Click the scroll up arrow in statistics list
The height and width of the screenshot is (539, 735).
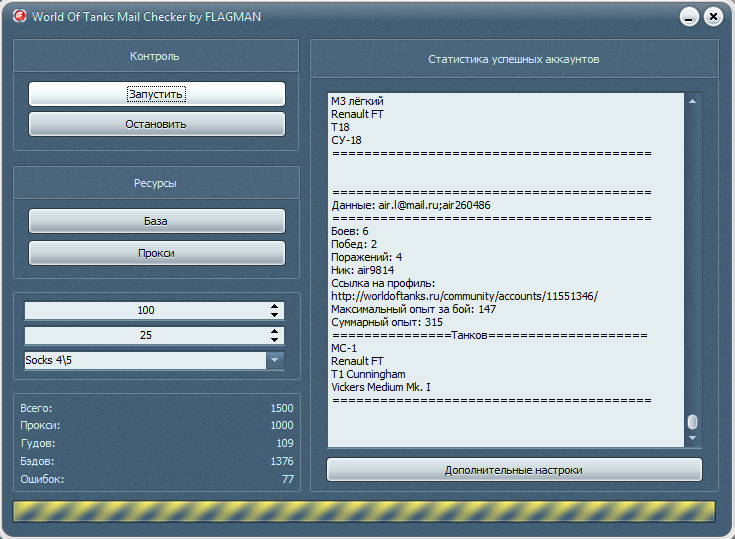coord(692,101)
